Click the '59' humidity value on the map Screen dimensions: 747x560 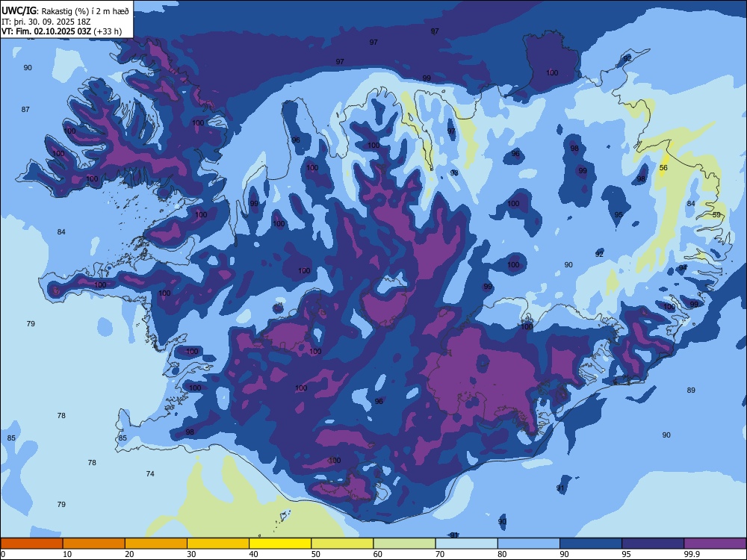coord(716,215)
